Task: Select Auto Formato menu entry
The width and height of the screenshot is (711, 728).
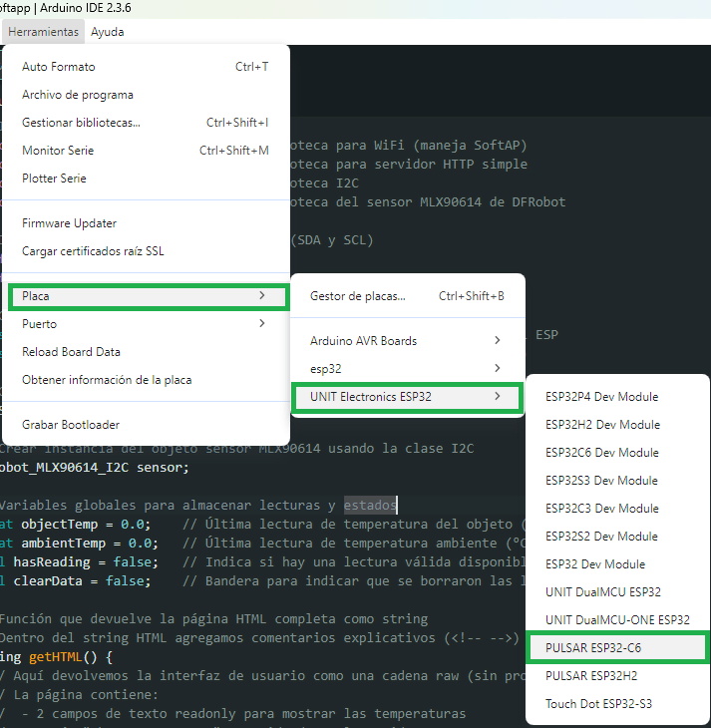Action: (x=146, y=67)
